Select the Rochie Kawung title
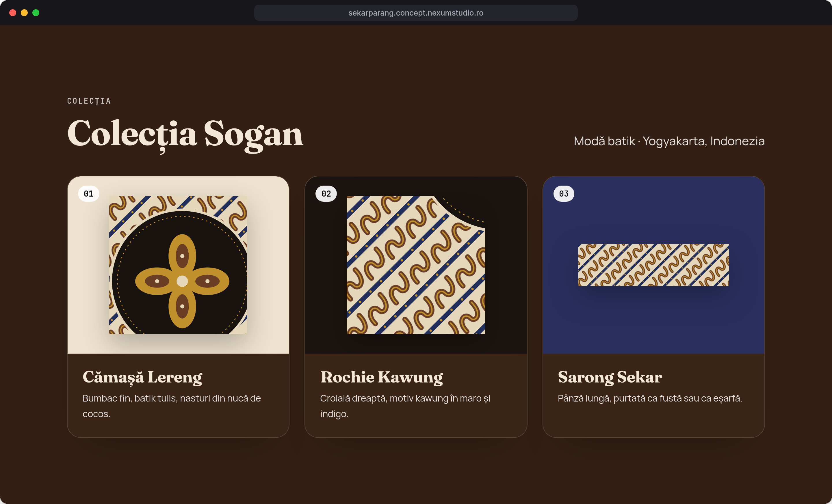Image resolution: width=832 pixels, height=504 pixels. (382, 377)
